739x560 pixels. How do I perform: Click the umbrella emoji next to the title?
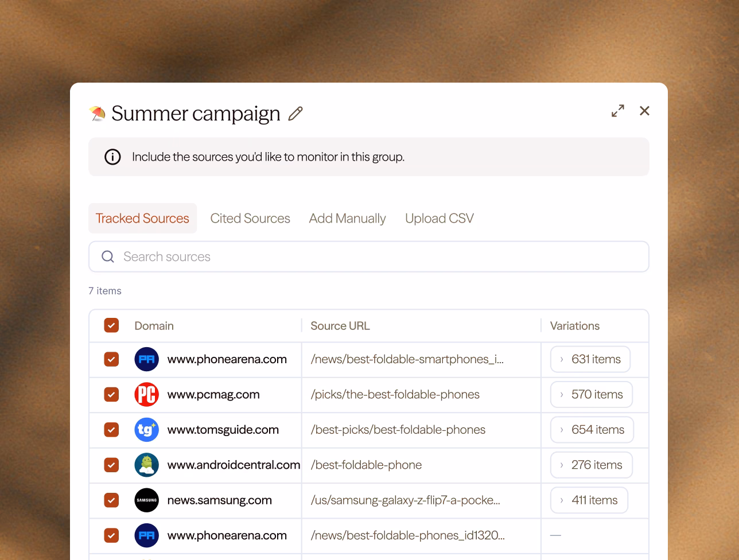(97, 114)
